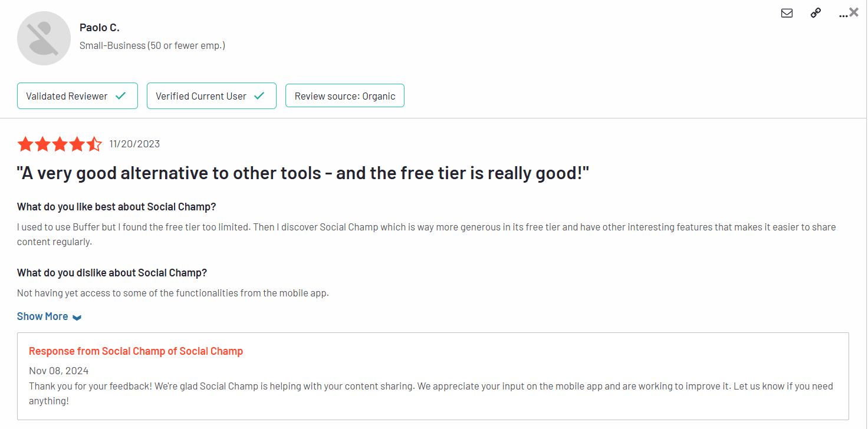Image resolution: width=868 pixels, height=429 pixels.
Task: Click the Response from Social Champ heading
Action: pyautogui.click(x=136, y=351)
